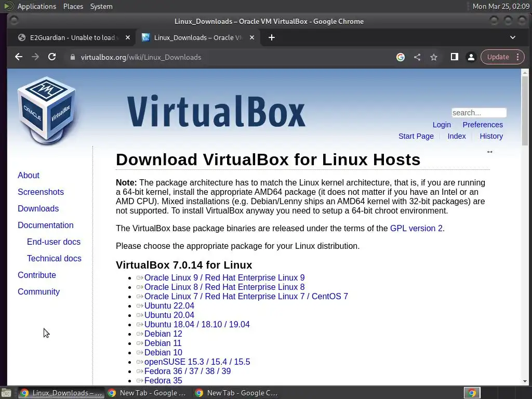Focus the site search field
Image resolution: width=532 pixels, height=399 pixels.
478,113
